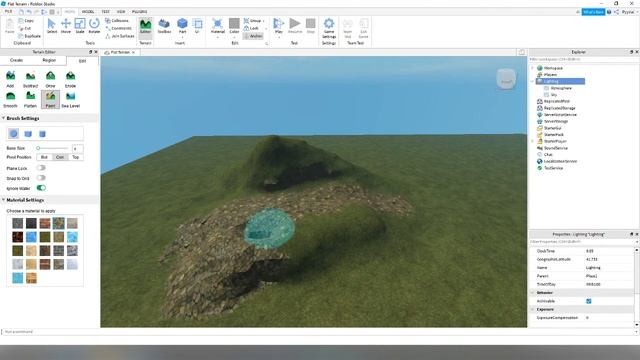Click the Anchor button
The height and width of the screenshot is (360, 640).
point(253,36)
